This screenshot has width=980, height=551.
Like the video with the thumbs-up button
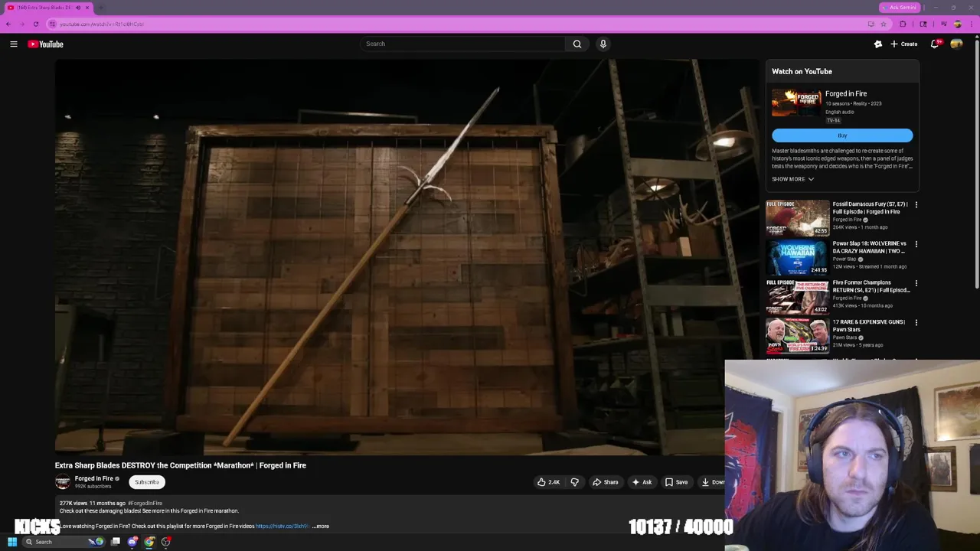548,482
